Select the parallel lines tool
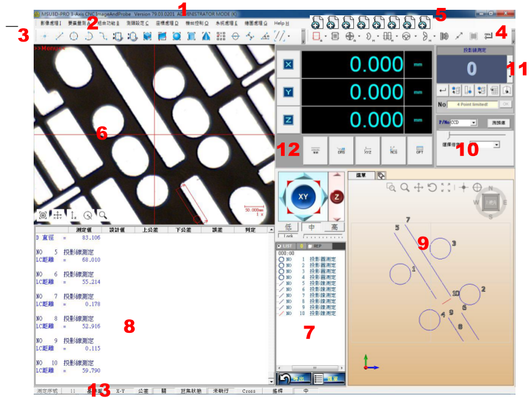The image size is (532, 402). pos(280,36)
